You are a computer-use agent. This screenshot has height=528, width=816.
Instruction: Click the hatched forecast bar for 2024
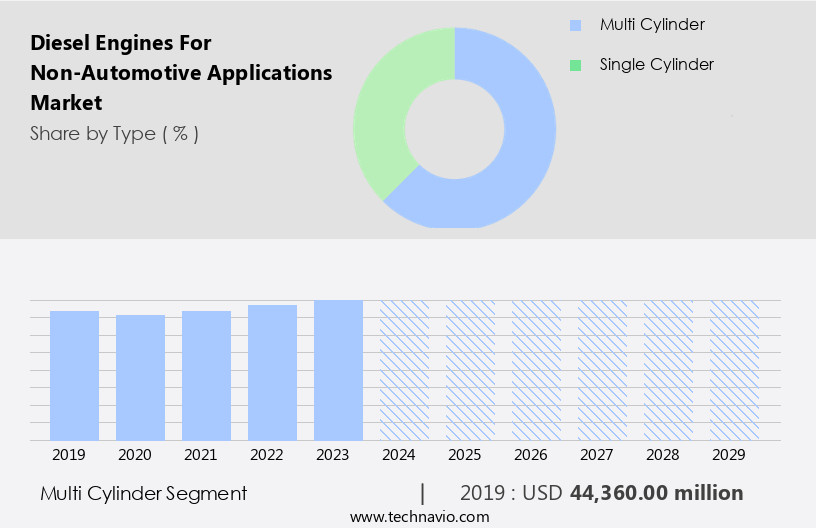tap(404, 370)
